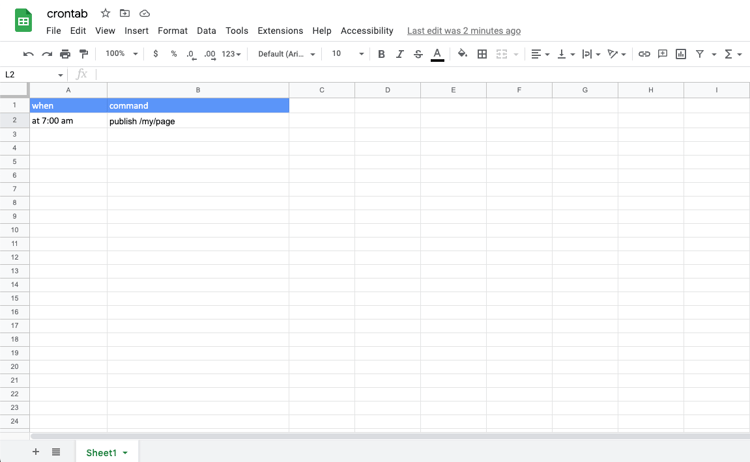Select cell containing publish /my/page
Image resolution: width=750 pixels, height=462 pixels.
pyautogui.click(x=198, y=121)
